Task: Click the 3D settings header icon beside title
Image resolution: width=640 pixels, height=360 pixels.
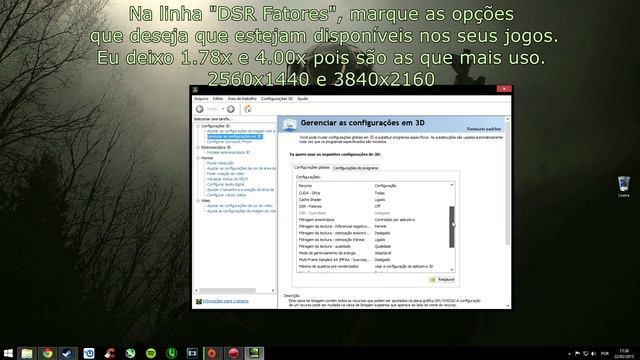Action: [289, 124]
